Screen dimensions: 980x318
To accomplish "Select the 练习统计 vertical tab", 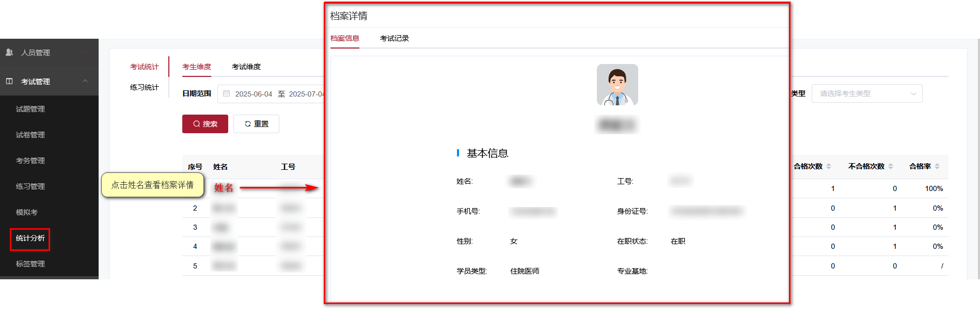I will click(x=145, y=87).
